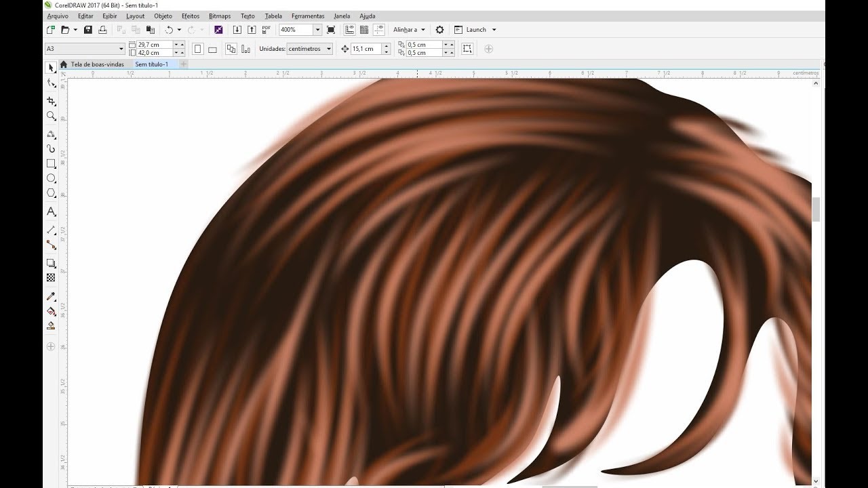
Task: Select the Ellipse tool
Action: [x=51, y=178]
